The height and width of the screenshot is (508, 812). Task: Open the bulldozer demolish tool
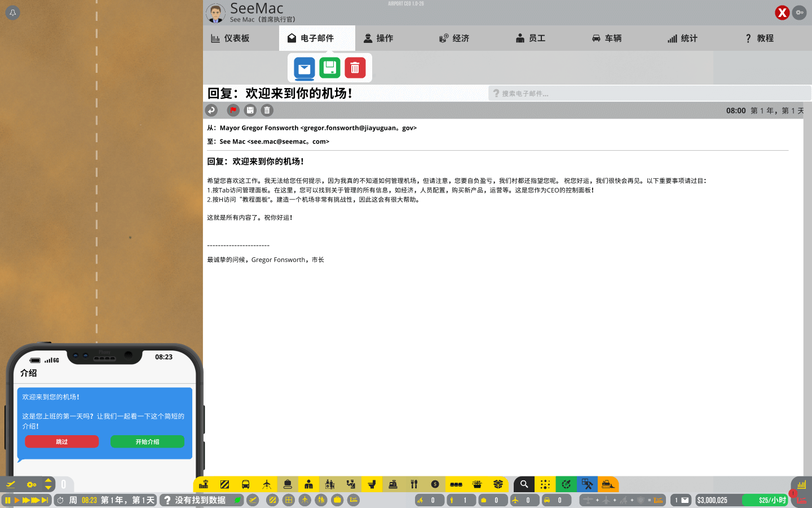coord(608,484)
